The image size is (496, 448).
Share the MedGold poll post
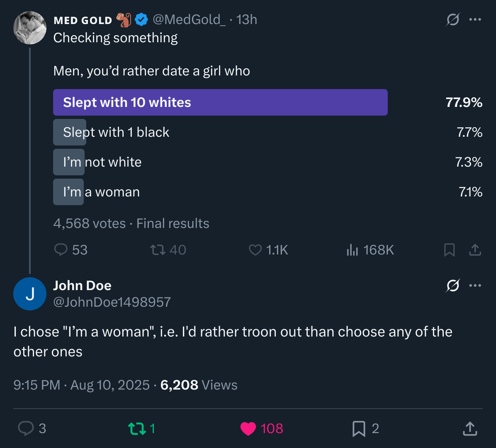[475, 249]
